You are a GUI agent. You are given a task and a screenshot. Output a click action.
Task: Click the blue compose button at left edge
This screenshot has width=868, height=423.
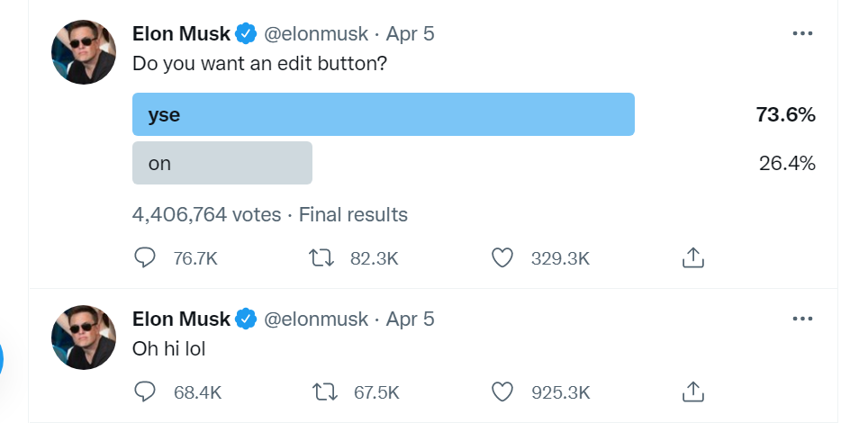(3, 359)
